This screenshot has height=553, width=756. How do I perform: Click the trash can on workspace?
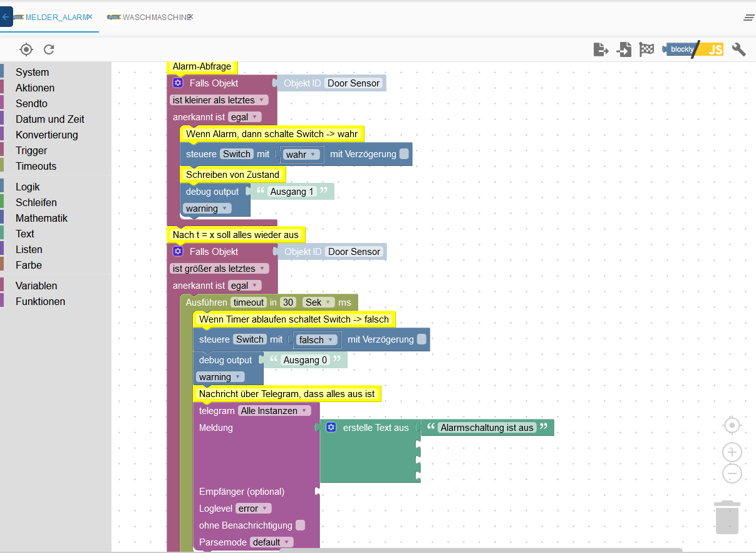pyautogui.click(x=727, y=517)
